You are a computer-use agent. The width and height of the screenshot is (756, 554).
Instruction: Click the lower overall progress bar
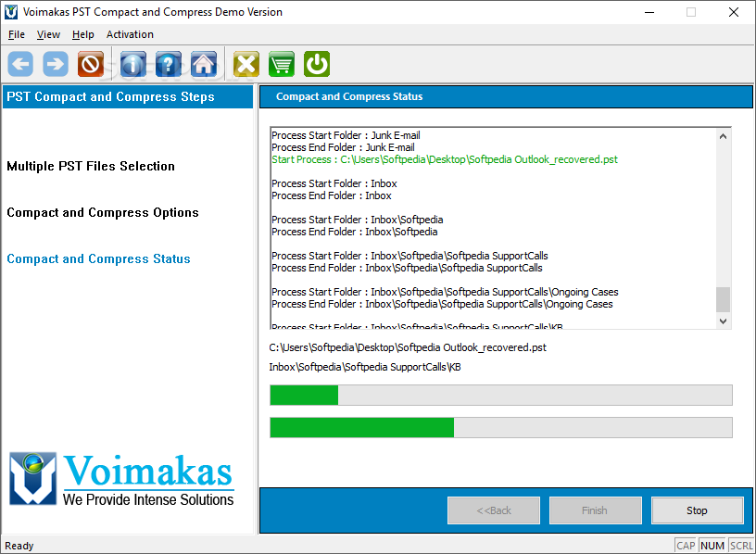501,428
